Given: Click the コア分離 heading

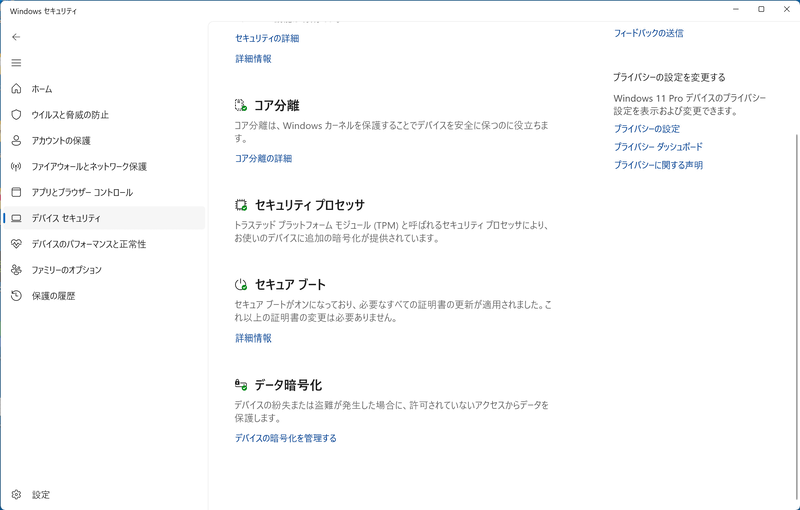Looking at the screenshot, I should [x=277, y=106].
